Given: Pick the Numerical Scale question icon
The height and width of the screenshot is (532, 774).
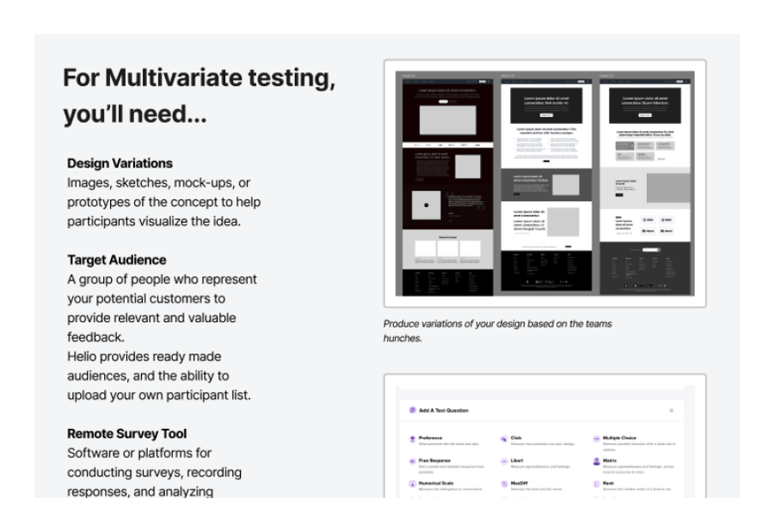Looking at the screenshot, I should coord(412,484).
